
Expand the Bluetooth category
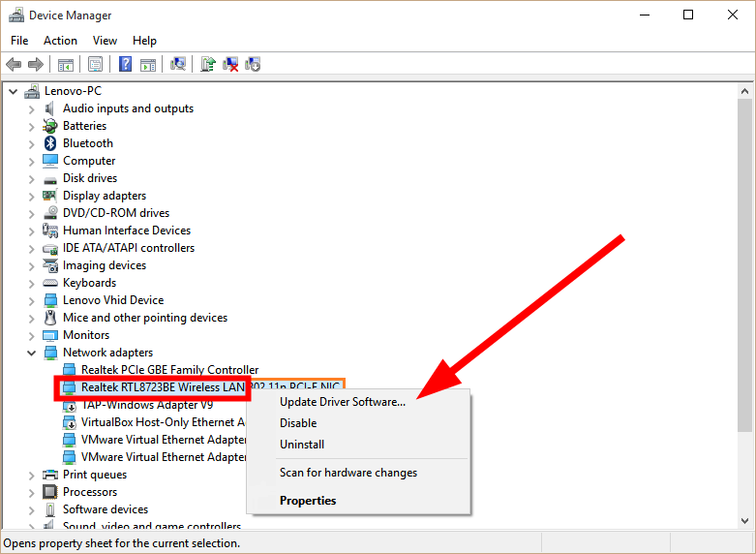pos(31,144)
